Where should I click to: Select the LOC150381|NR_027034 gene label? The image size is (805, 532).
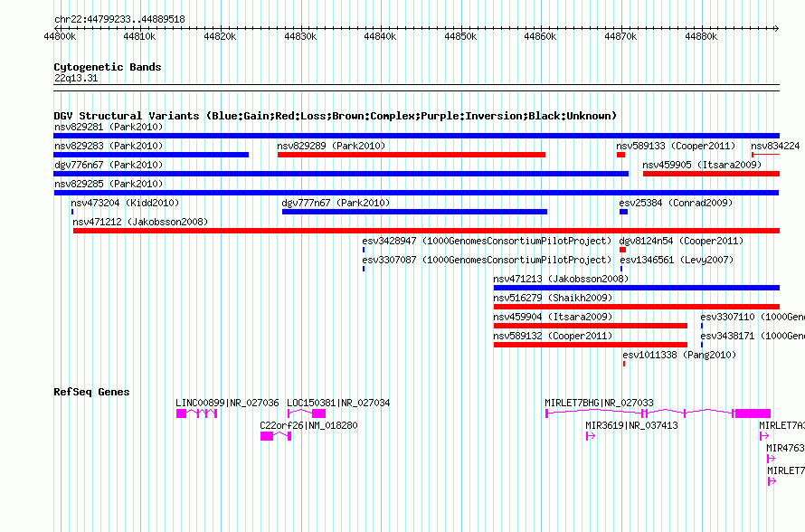coord(338,404)
